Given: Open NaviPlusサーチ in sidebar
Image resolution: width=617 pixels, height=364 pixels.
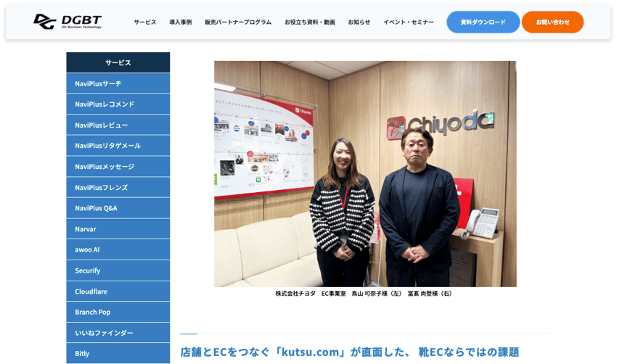Looking at the screenshot, I should (118, 83).
